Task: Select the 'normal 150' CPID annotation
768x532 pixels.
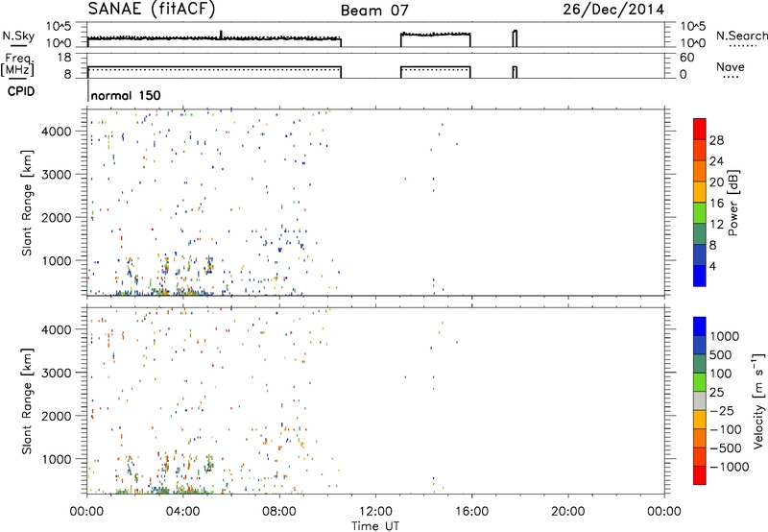Action: coord(126,95)
